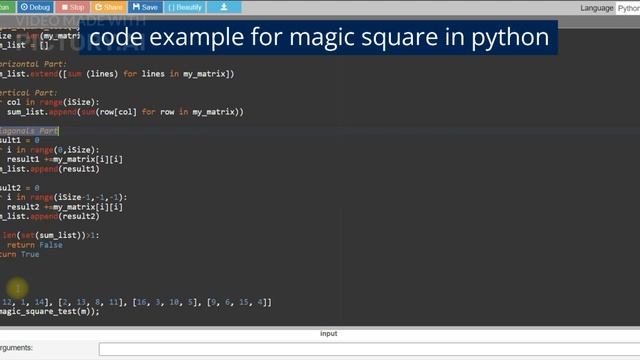Screen dimensions: 640x360
Task: Click the 'append(result2)' line
Action: coord(49,216)
